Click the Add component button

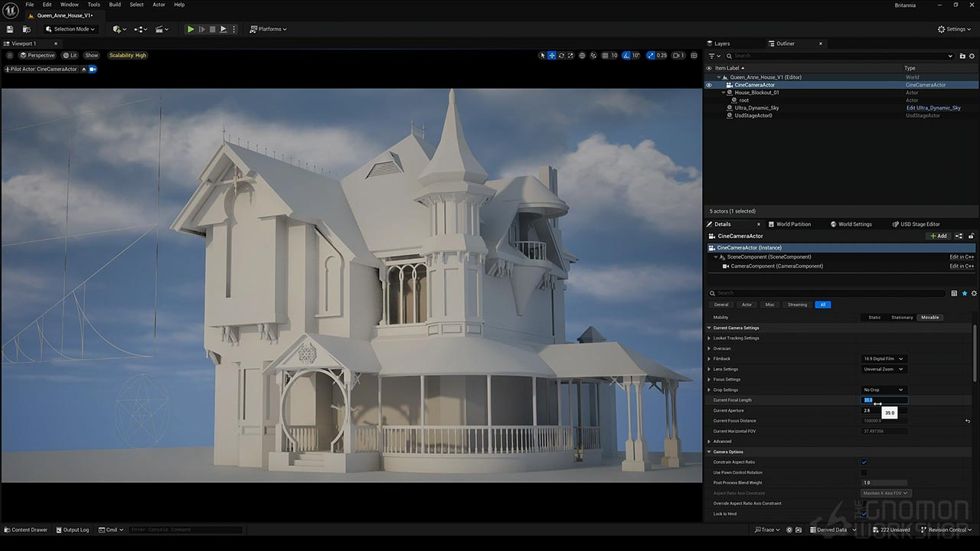pos(938,236)
